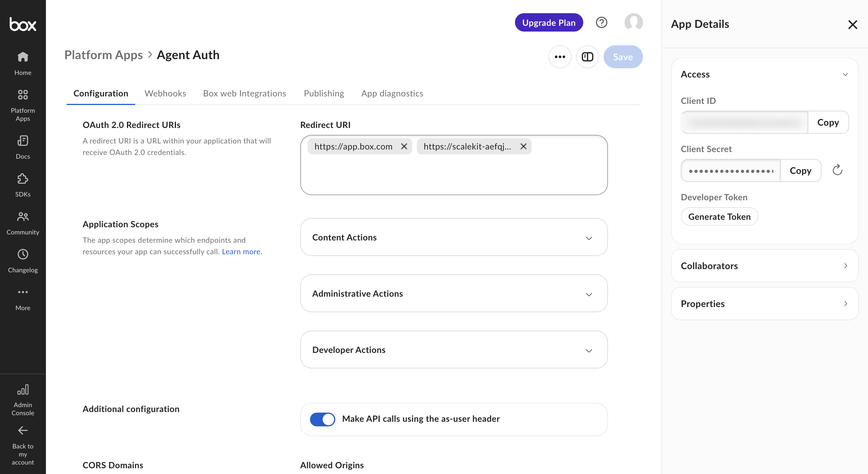Click Back to my account arrow
The height and width of the screenshot is (474, 868).
(x=23, y=430)
